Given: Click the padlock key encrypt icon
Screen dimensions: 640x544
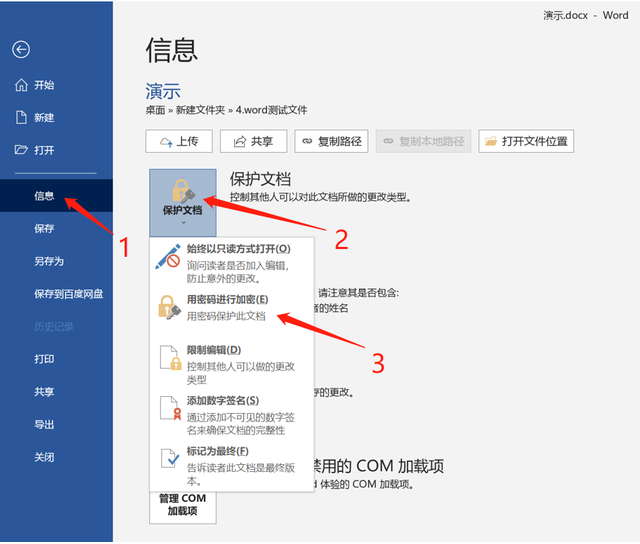Looking at the screenshot, I should 169,307.
